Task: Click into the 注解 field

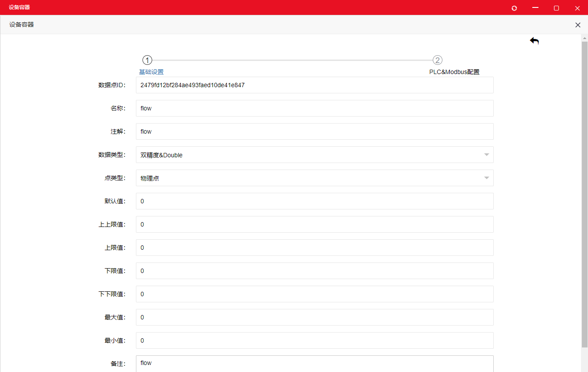Action: click(314, 131)
